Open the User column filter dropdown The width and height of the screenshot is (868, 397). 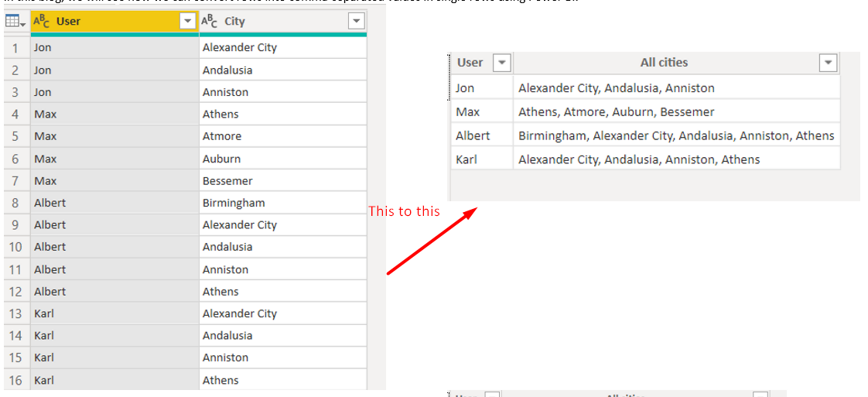click(188, 22)
